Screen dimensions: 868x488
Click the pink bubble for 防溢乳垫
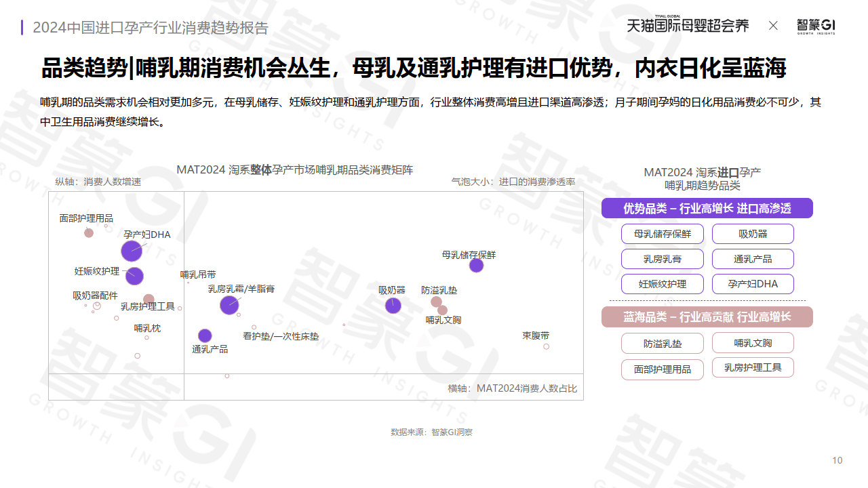(x=436, y=302)
